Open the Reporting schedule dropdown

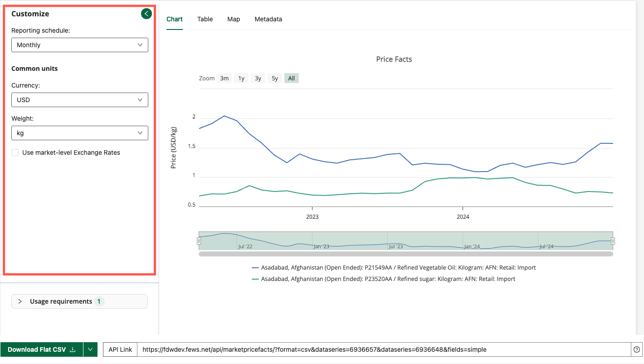80,45
